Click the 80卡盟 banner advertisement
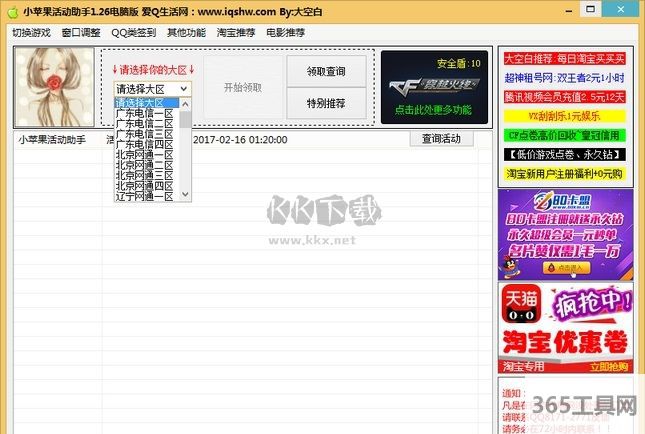Viewport: 645px width, 434px height. (x=564, y=234)
